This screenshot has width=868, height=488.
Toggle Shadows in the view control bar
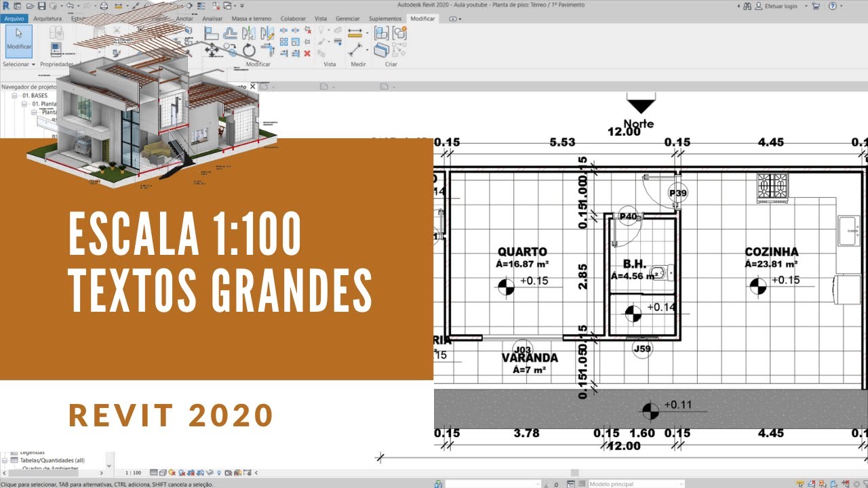tap(182, 472)
